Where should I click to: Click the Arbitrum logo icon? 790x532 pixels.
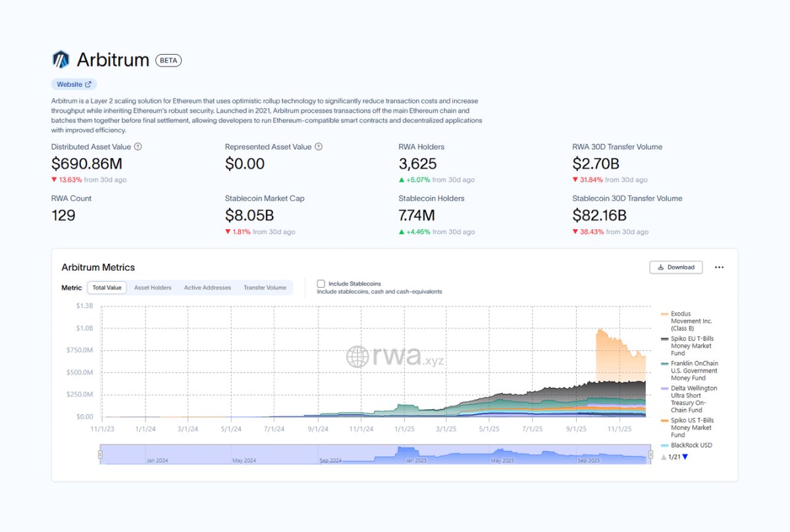coord(61,60)
